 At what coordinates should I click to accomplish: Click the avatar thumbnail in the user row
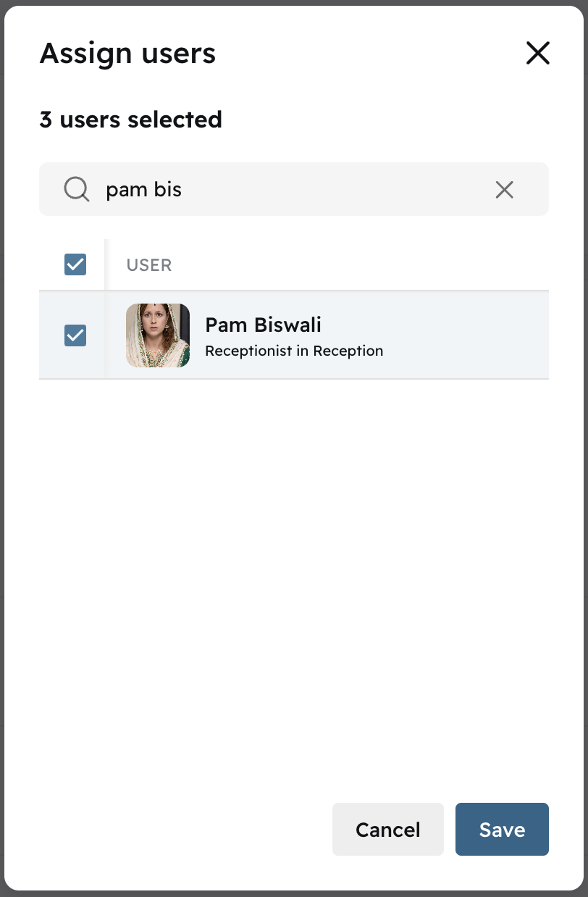157,335
